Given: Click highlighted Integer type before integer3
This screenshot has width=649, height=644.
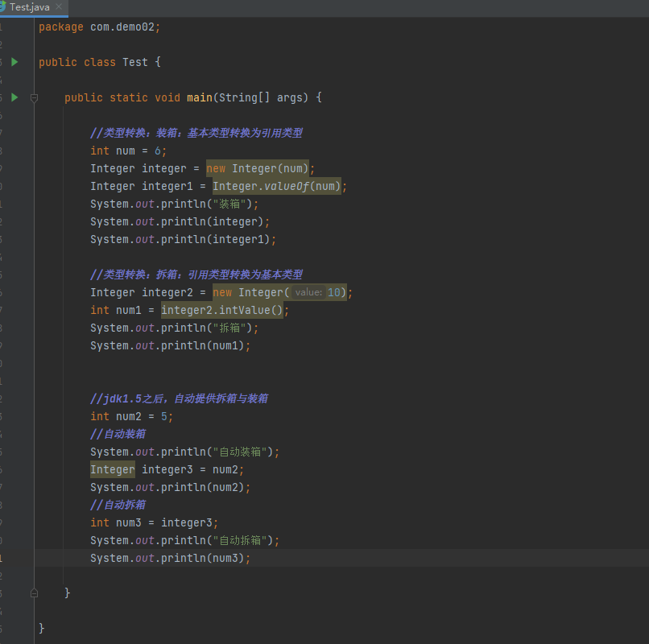Looking at the screenshot, I should point(112,470).
